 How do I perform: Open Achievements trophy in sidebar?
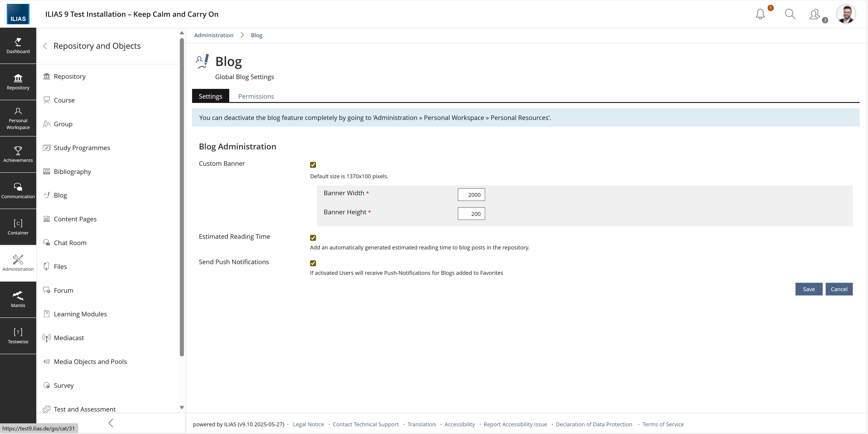pos(18,154)
